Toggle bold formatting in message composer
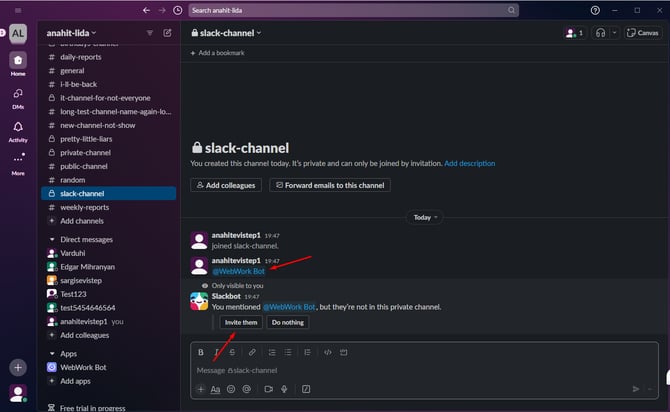Image resolution: width=670 pixels, height=412 pixels. (x=200, y=352)
